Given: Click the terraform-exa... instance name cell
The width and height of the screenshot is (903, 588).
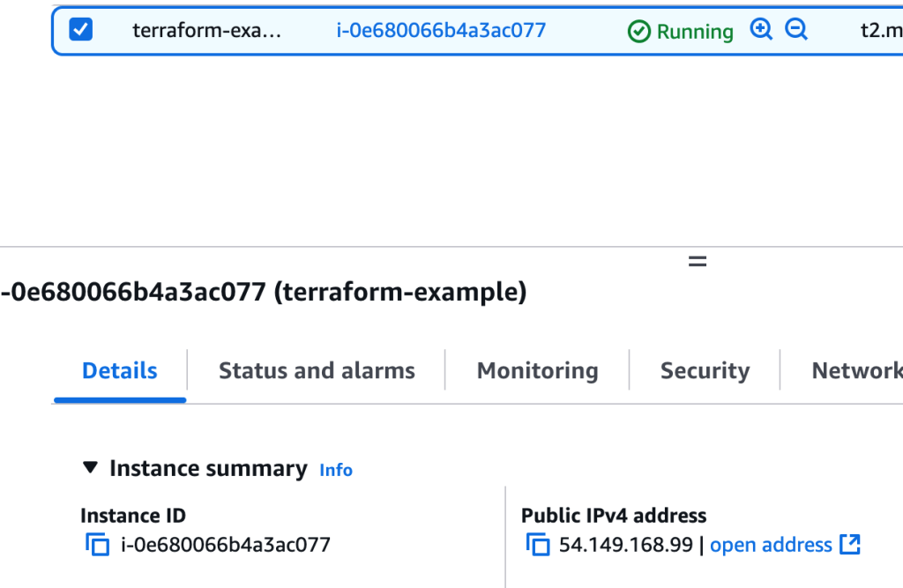Looking at the screenshot, I should point(208,31).
